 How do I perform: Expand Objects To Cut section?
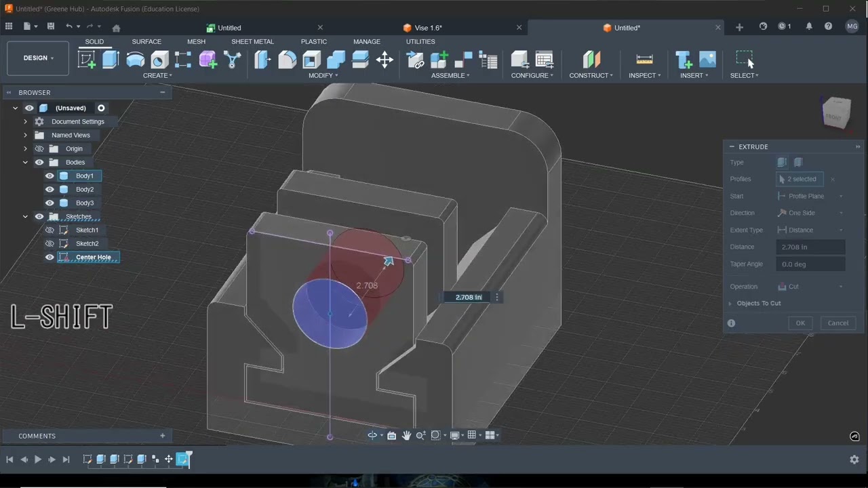coord(730,303)
